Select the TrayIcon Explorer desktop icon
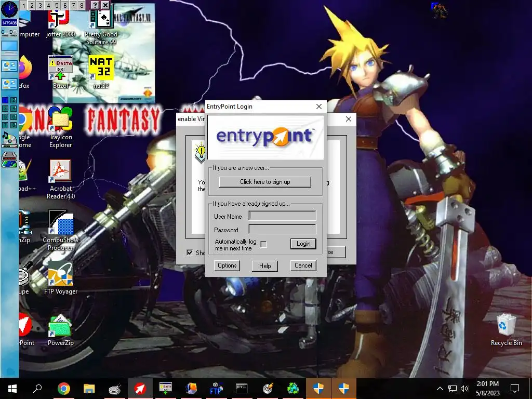The height and width of the screenshot is (399, 532). coord(60,128)
